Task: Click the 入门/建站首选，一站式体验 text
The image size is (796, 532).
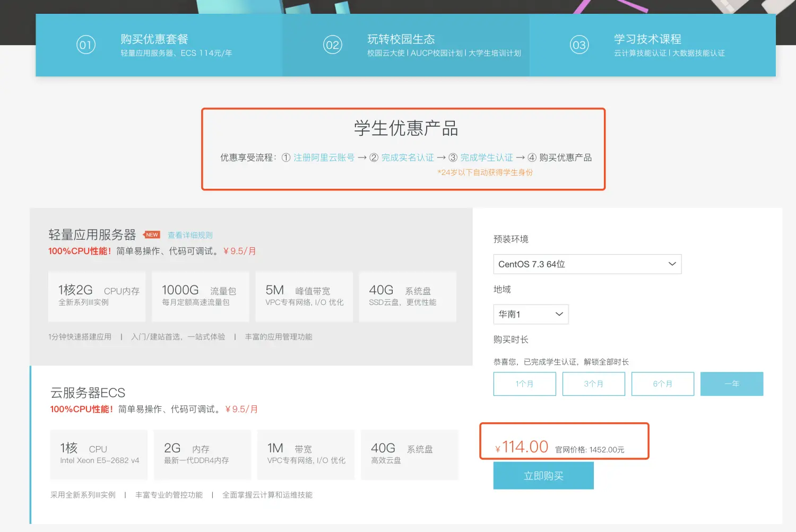Action: pyautogui.click(x=178, y=337)
